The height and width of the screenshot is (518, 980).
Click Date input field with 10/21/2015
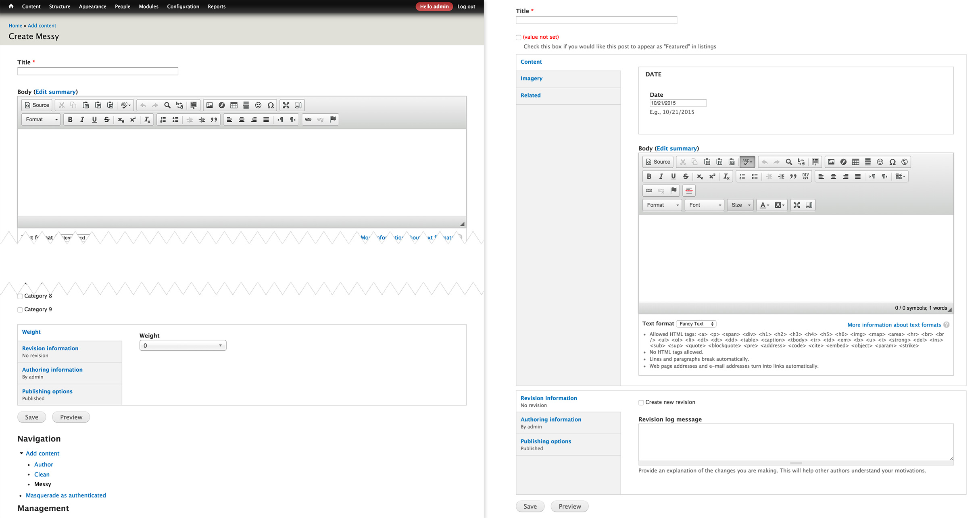(x=678, y=103)
